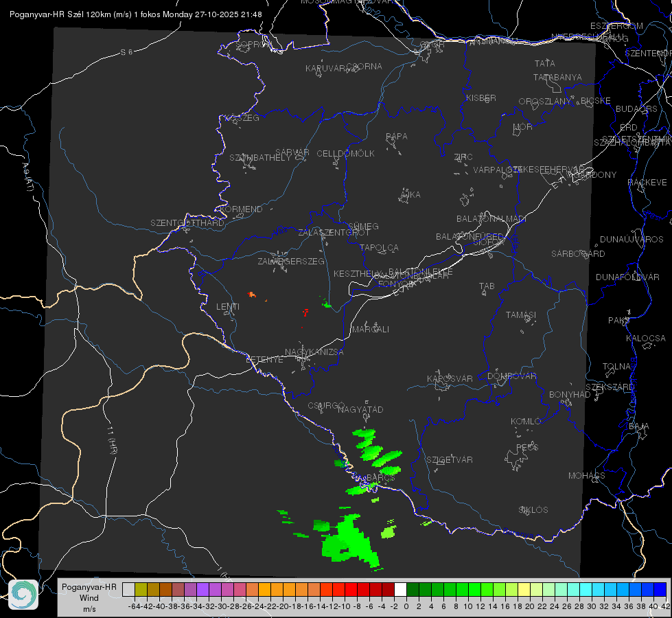Screen dimensions: 672x618
Task: Select the NAGYATAD label
Action: point(360,409)
